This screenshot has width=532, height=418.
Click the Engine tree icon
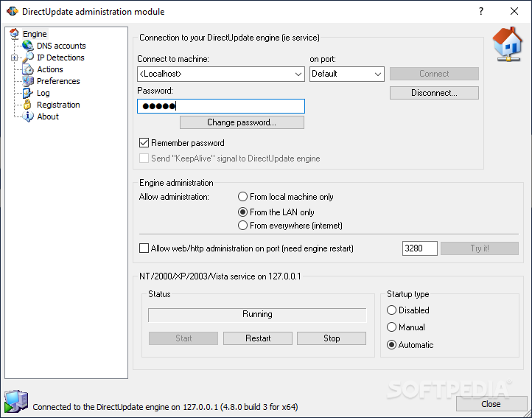coord(14,34)
